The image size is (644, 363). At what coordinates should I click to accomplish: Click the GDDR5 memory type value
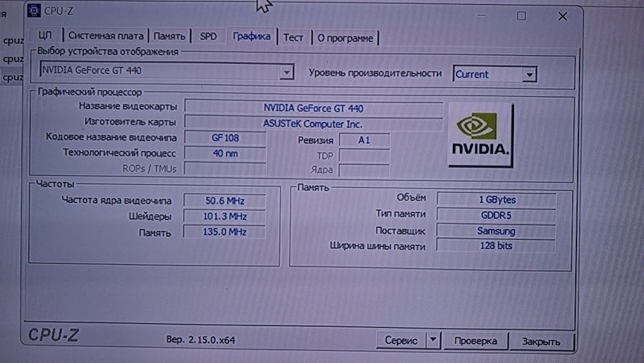(x=496, y=215)
